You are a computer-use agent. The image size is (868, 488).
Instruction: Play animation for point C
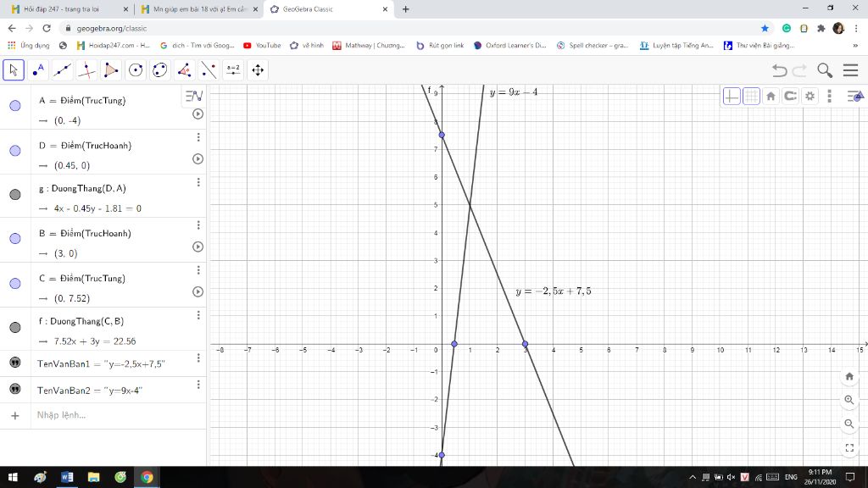point(198,291)
